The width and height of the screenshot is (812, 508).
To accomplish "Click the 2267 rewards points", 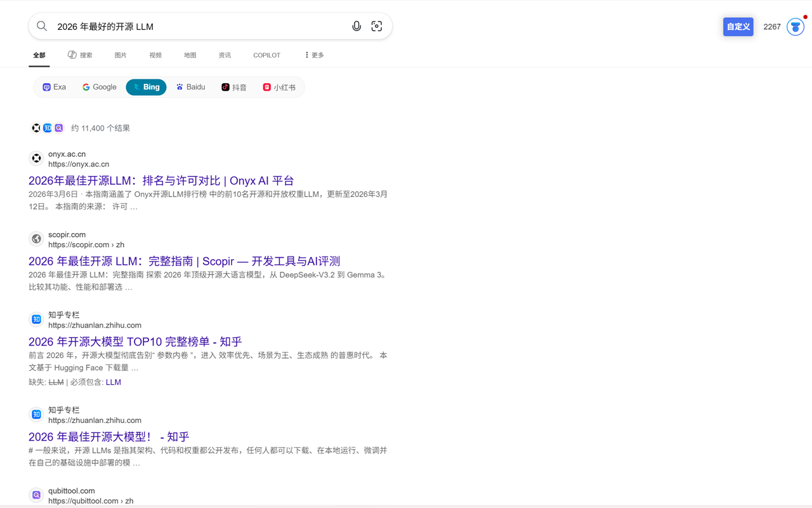I will 772,27.
